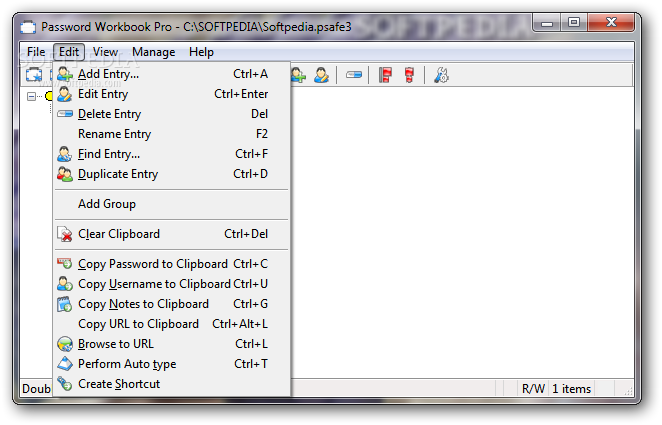The width and height of the screenshot is (662, 425).
Task: Choose Rename Entry from the Edit menu
Action: (172, 134)
